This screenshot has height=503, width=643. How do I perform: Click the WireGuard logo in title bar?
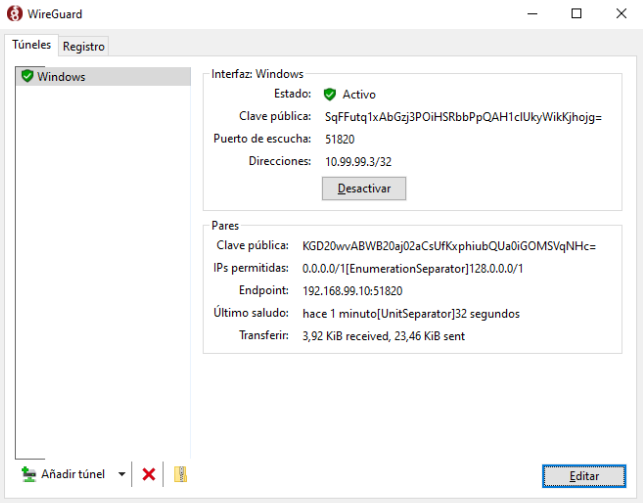click(x=15, y=14)
